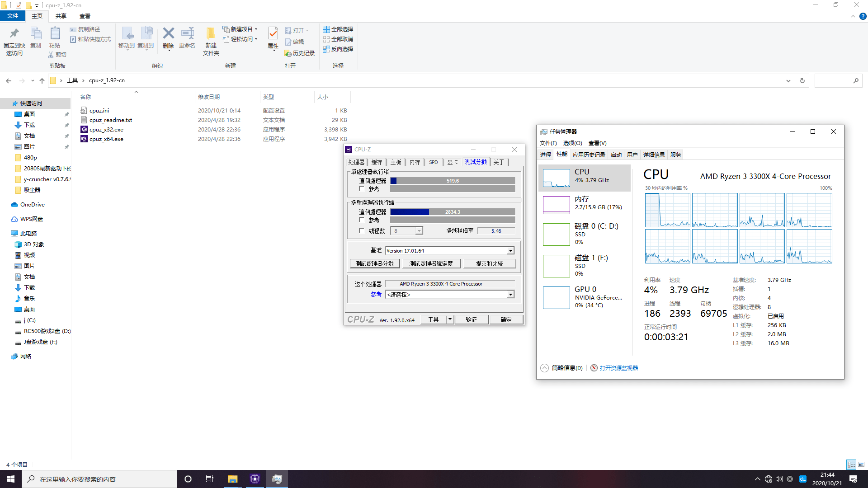Select the cpuz_x32.exe file icon
Screen dimensions: 868x488
(x=84, y=129)
